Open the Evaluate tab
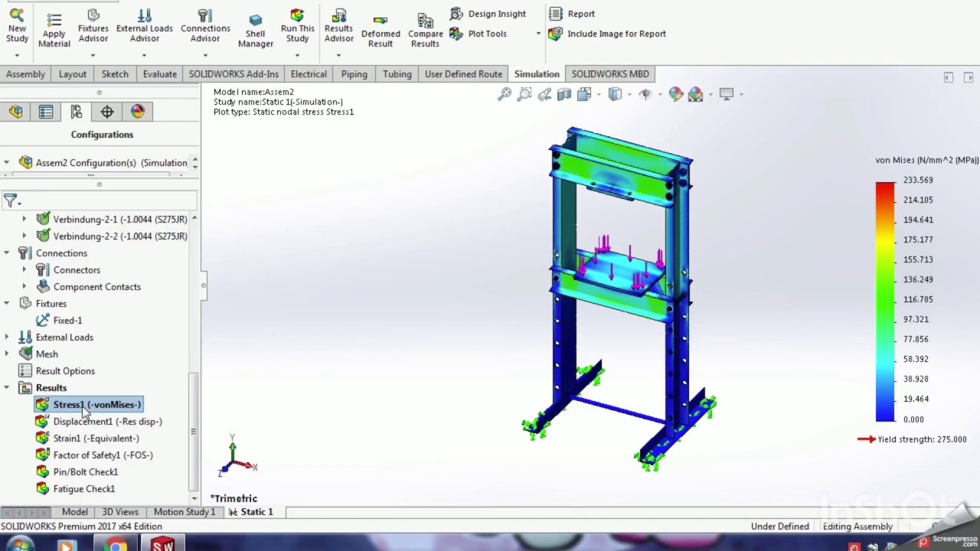The width and height of the screenshot is (980, 551). 160,74
